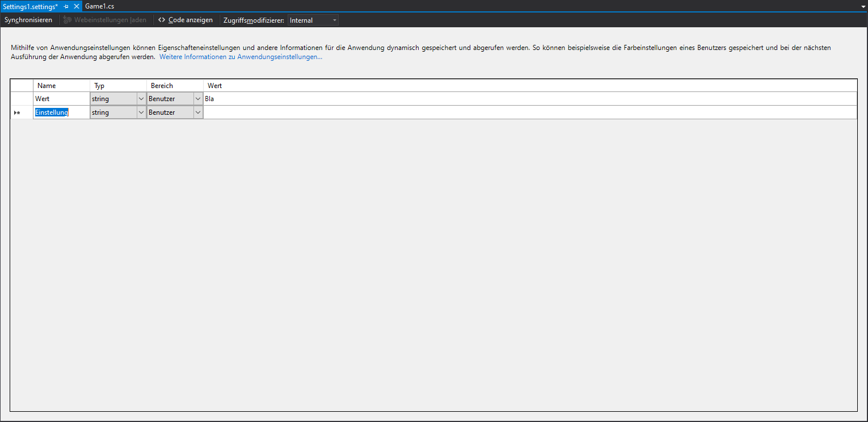Expand the Typ dropdown for the Wert row
The width and height of the screenshot is (868, 422).
click(x=141, y=99)
